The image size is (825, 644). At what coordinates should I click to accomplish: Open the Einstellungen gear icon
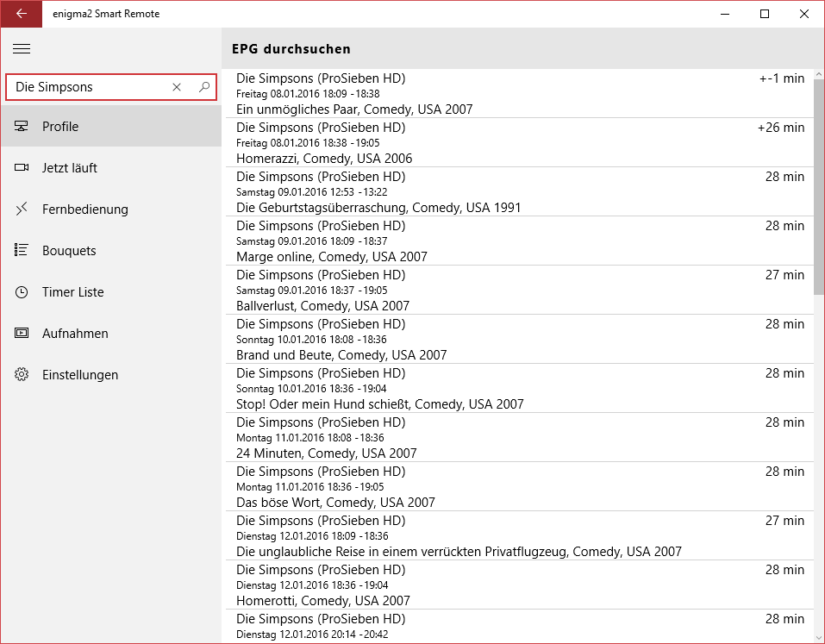click(21, 374)
